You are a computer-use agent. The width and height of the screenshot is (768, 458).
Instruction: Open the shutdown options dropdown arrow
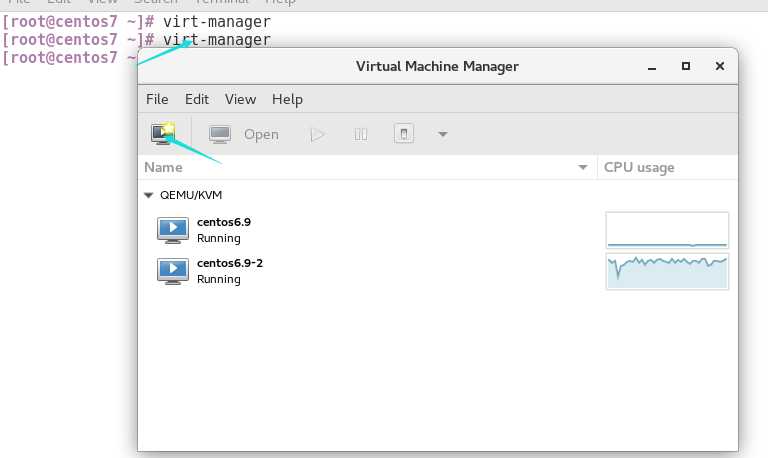[x=442, y=134]
